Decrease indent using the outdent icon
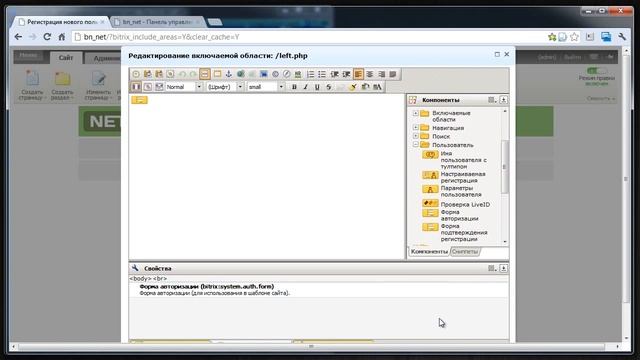 [334, 74]
